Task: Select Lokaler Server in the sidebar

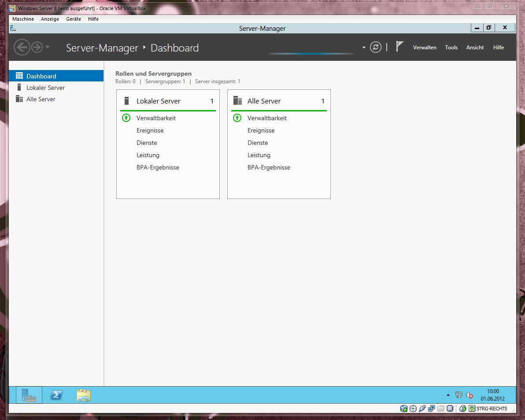Action: (45, 88)
